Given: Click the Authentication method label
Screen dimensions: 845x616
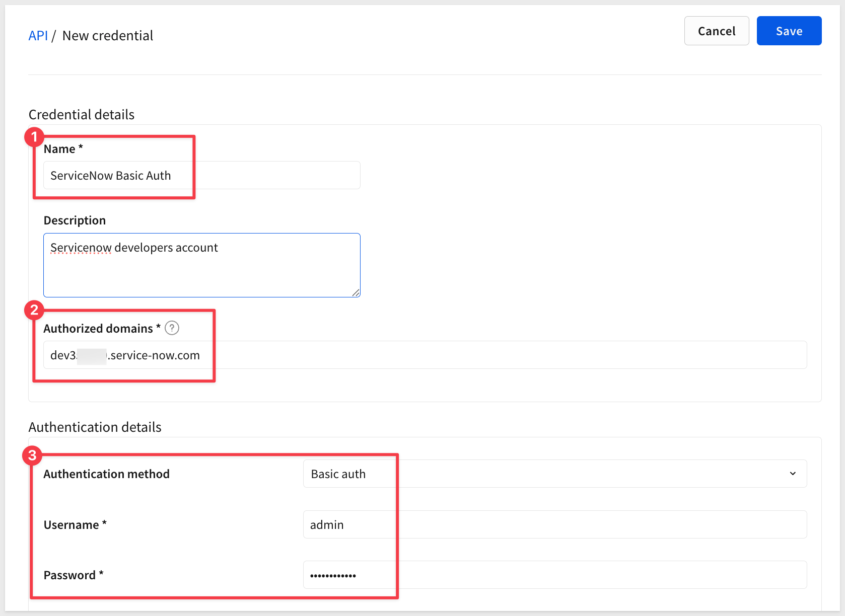Looking at the screenshot, I should coord(107,474).
